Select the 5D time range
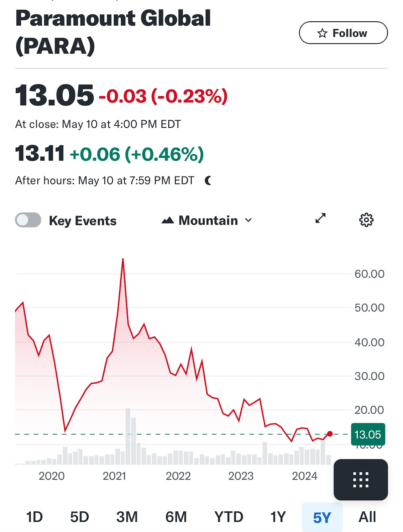The height and width of the screenshot is (532, 403). coord(79,517)
